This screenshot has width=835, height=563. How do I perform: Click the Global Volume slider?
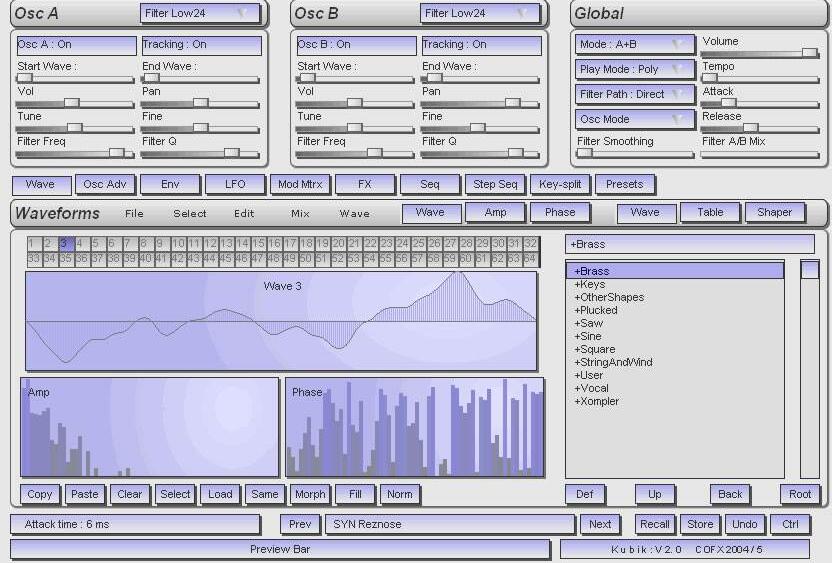[759, 53]
